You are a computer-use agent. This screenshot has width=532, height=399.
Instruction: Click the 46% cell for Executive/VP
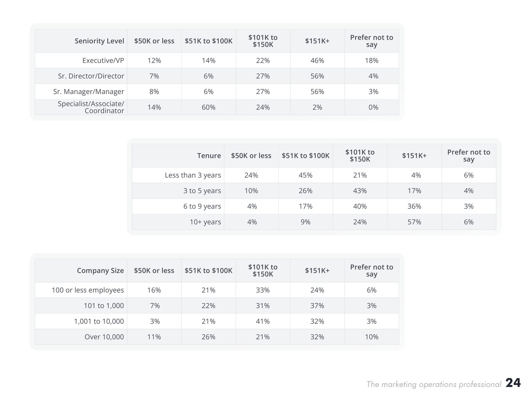[317, 61]
